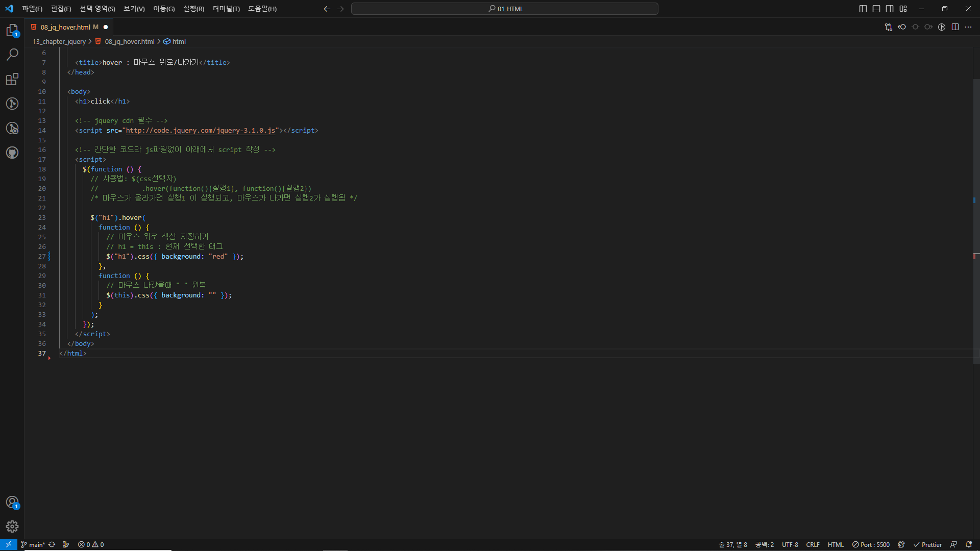Open the editor More Actions ellipsis menu
Viewport: 980px width, 551px height.
pyautogui.click(x=968, y=27)
